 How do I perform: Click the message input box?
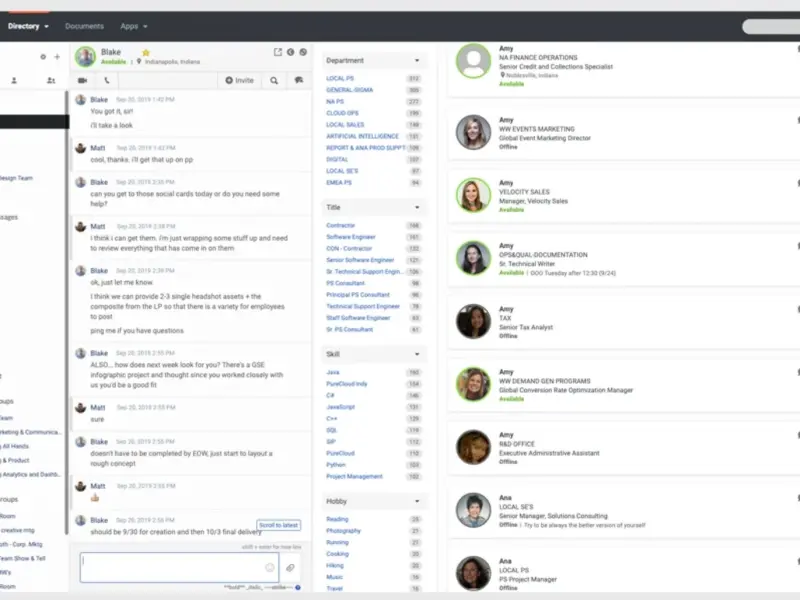[x=179, y=567]
